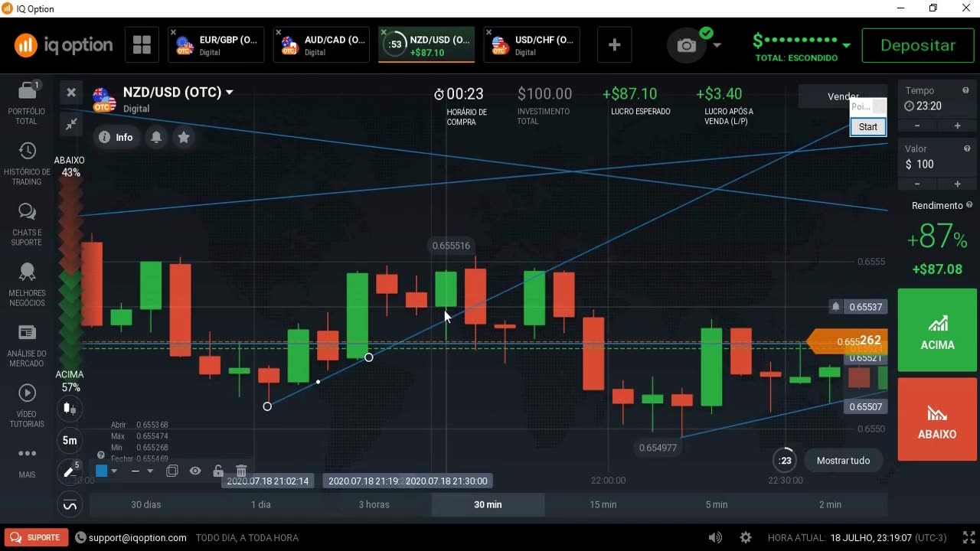This screenshot has height=551, width=980.
Task: Close the EUR/GBP (OTC) tab
Action: pyautogui.click(x=174, y=32)
